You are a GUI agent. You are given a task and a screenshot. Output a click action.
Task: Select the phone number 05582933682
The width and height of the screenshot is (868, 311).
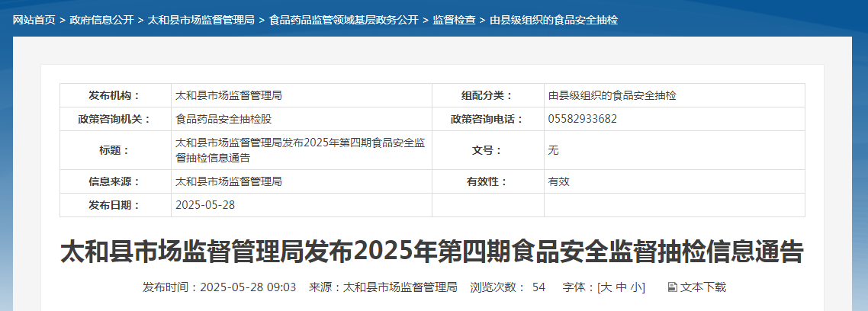pyautogui.click(x=583, y=119)
